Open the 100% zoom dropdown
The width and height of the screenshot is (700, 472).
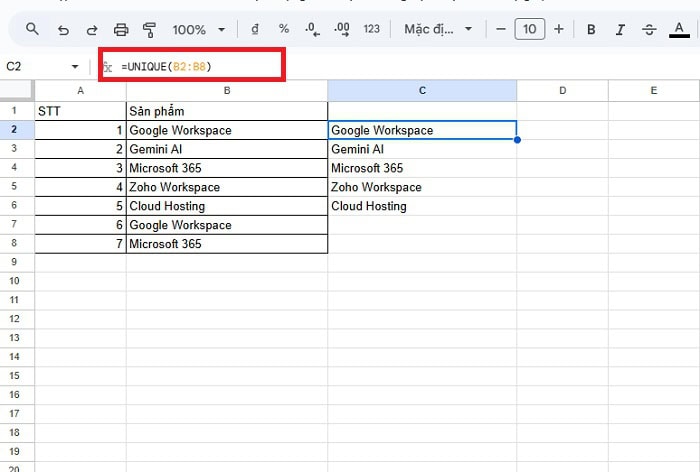[199, 30]
